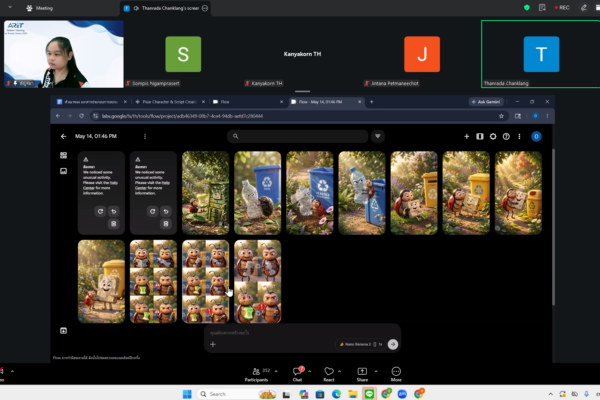The image size is (600, 400).
Task: Click the plus icon in Flow top toolbar
Action: [466, 136]
